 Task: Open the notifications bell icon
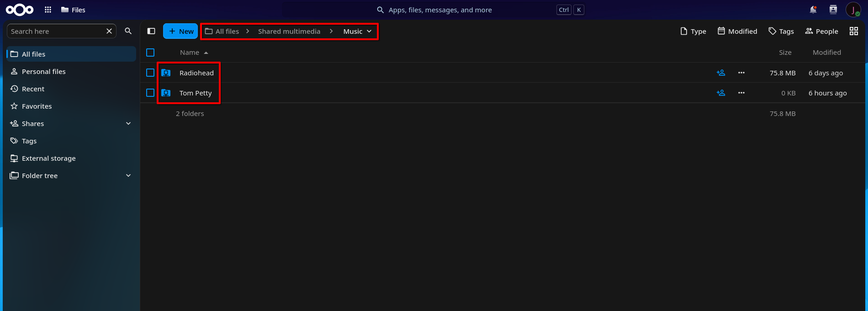813,10
